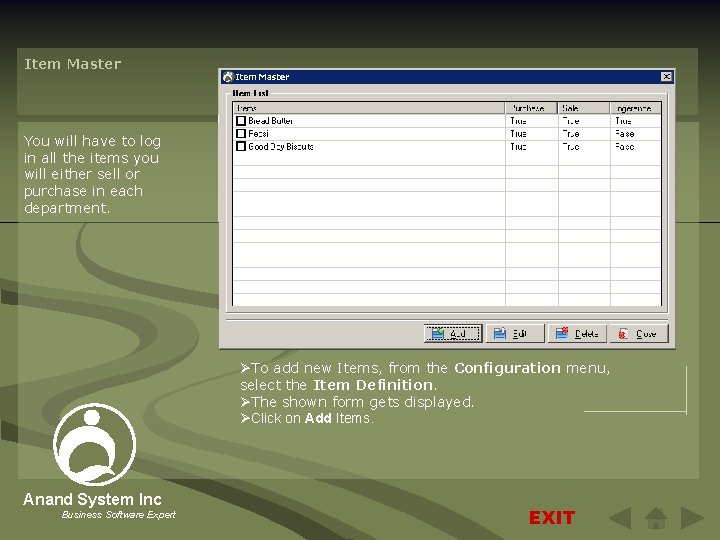This screenshot has width=720, height=540.
Task: Click the Close button in the dialog
Action: click(x=638, y=333)
